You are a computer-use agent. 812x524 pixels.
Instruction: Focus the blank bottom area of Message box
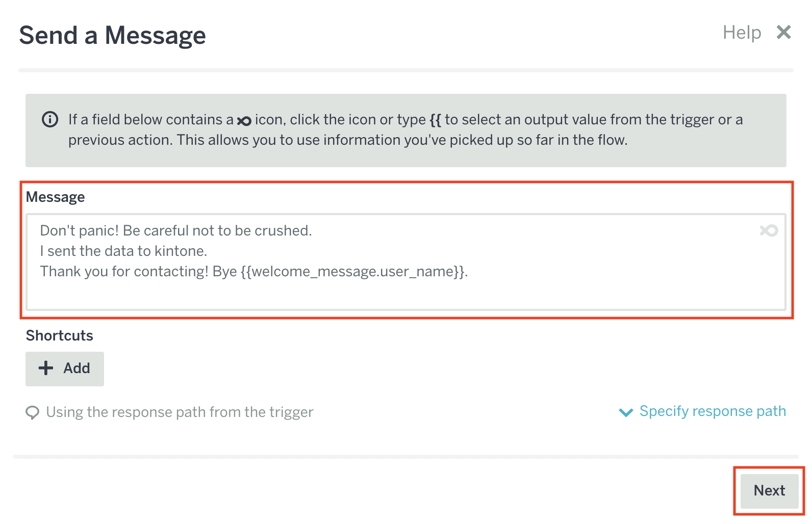405,295
